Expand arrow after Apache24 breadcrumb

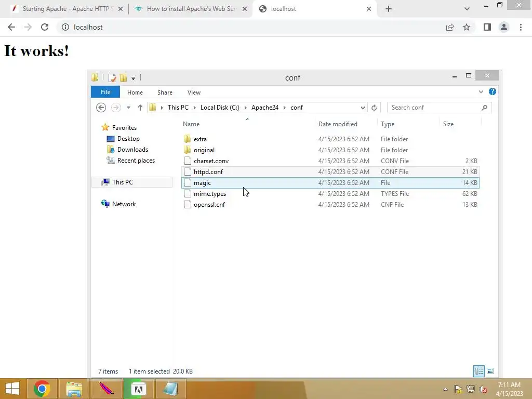284,108
